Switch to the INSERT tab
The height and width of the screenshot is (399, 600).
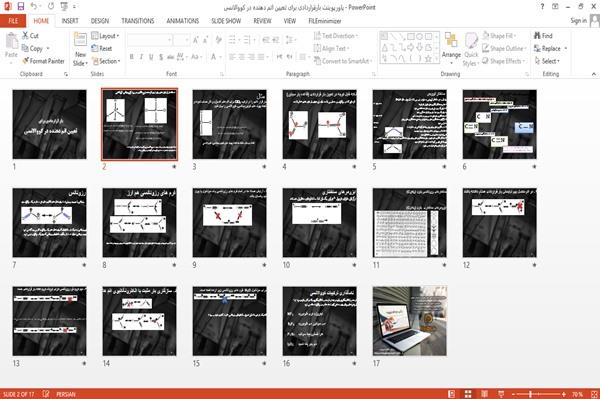click(x=70, y=21)
